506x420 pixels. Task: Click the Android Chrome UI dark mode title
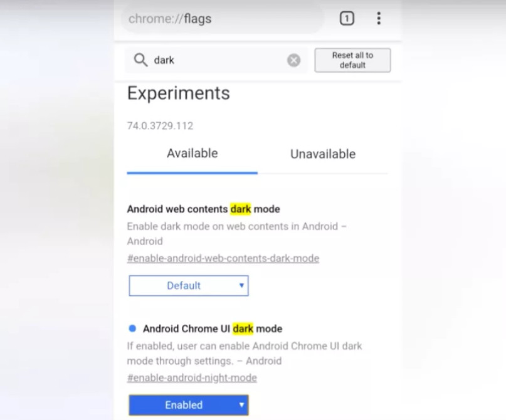click(213, 328)
